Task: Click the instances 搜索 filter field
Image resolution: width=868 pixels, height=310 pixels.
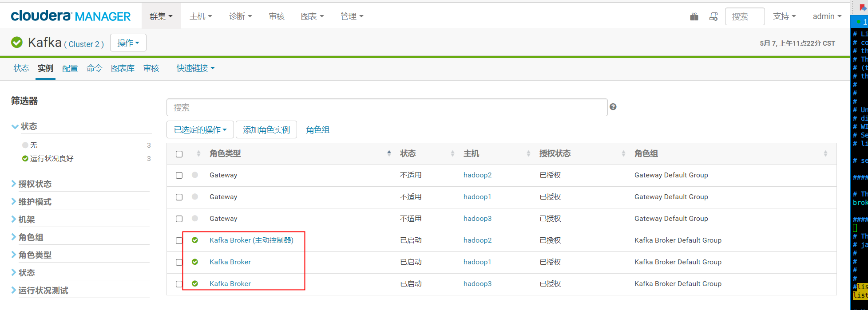Action: click(x=387, y=107)
